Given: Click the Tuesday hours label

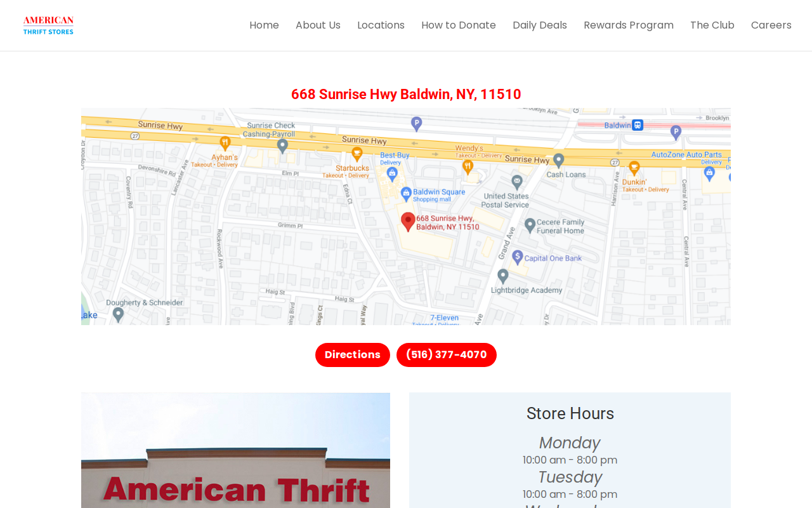Looking at the screenshot, I should tap(570, 477).
